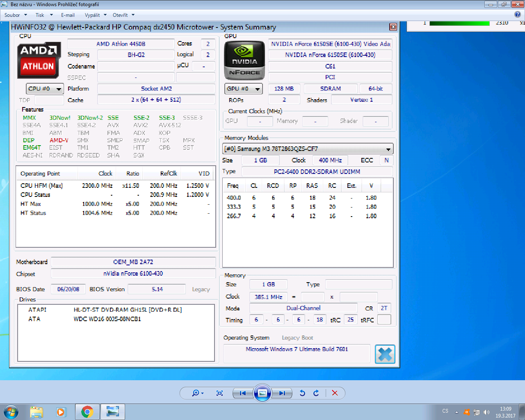
Task: Click the EM64T feature label
Action: pos(32,148)
